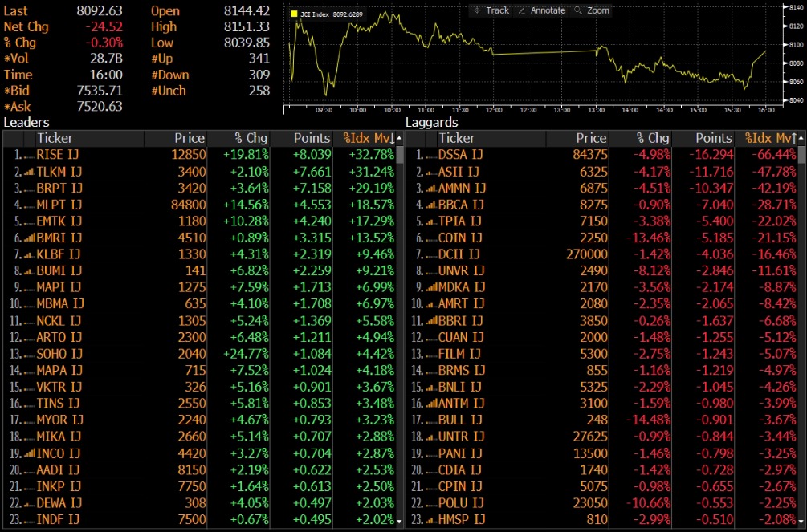Click the signal bars icon beside BMRI IJ
The width and height of the screenshot is (807, 532).
point(27,238)
